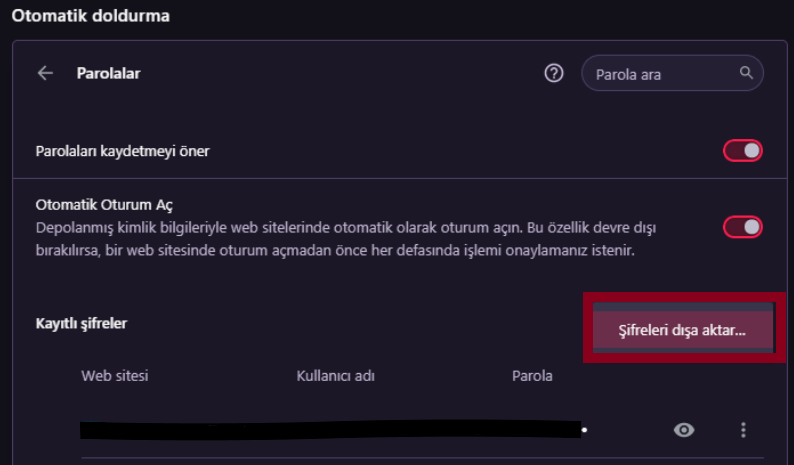The height and width of the screenshot is (465, 794).
Task: Show the saved password with the eye icon
Action: point(684,430)
